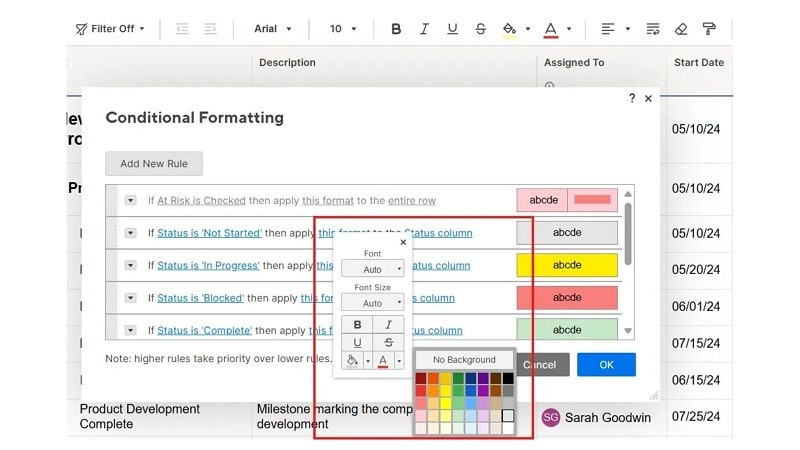Screen dimensions: 800x450
Task: Open the 'Not Started' rule's dropdown arrow
Action: pos(131,233)
